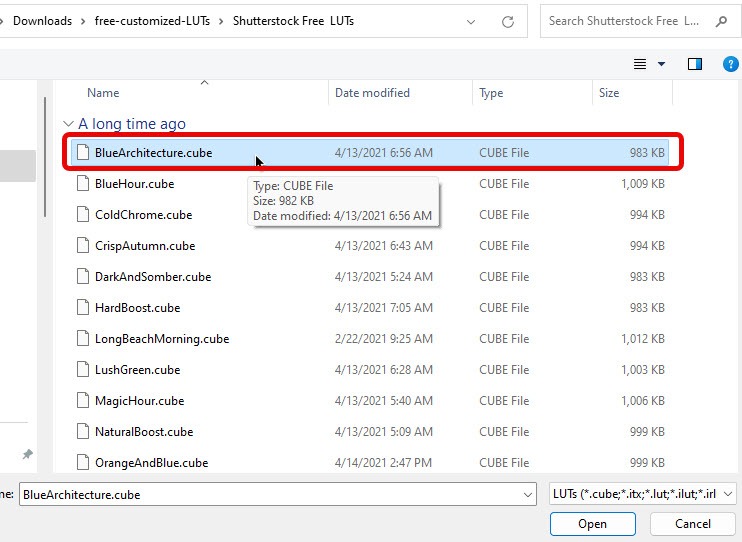This screenshot has height=542, width=742.
Task: Click the file icon next to BlueHour.cube
Action: (83, 184)
